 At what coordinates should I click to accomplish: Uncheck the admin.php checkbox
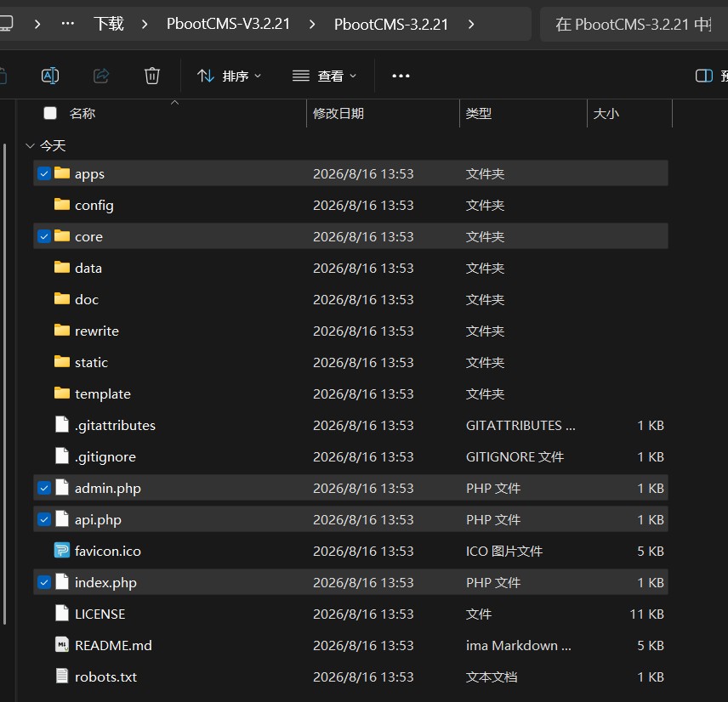tap(44, 488)
